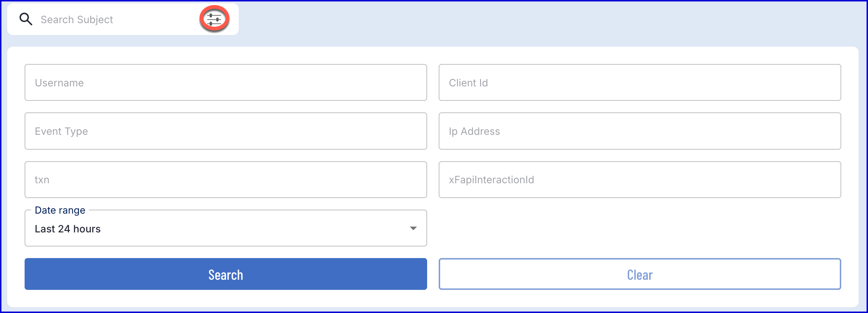Click the Last 24 hours selection
Screen dimensions: 868x313
coord(68,229)
